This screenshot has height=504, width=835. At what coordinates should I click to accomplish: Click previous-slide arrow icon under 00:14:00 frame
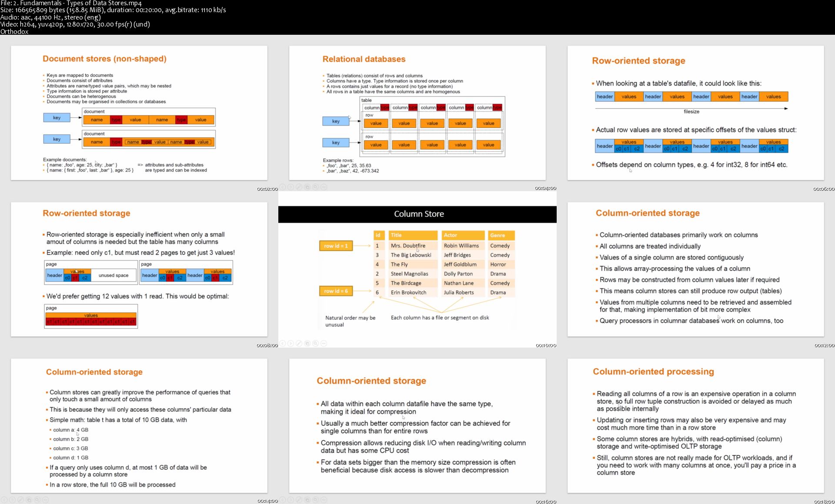4,500
